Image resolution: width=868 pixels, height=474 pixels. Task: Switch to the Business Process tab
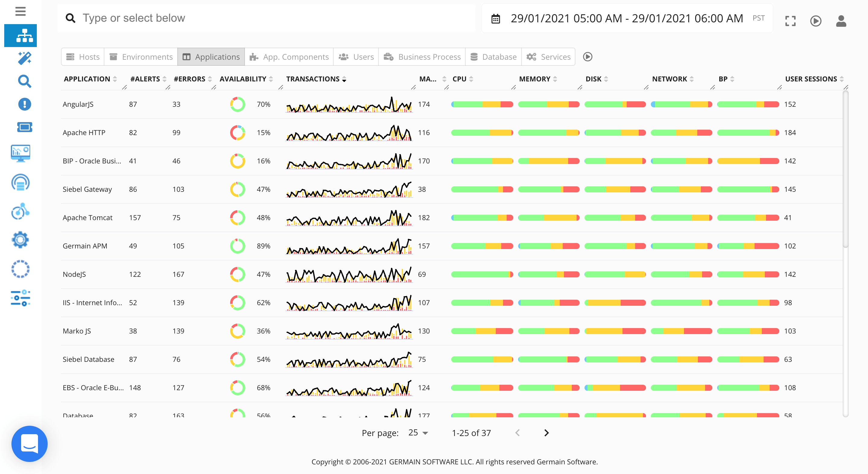coord(422,57)
